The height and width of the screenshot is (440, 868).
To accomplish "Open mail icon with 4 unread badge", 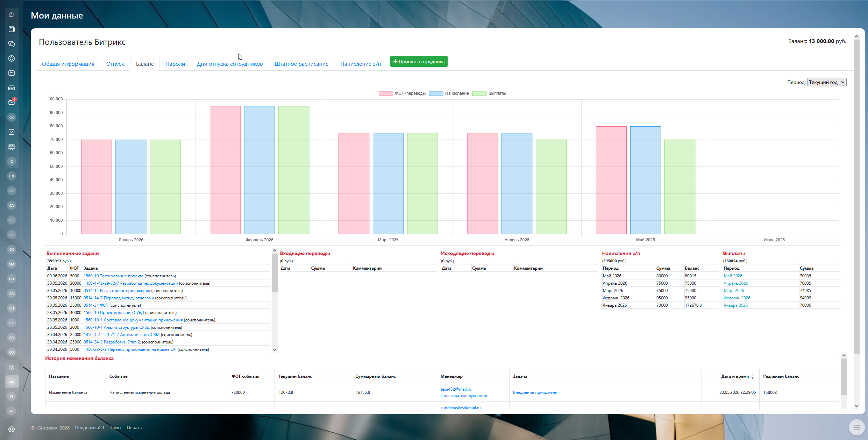I will tap(12, 102).
